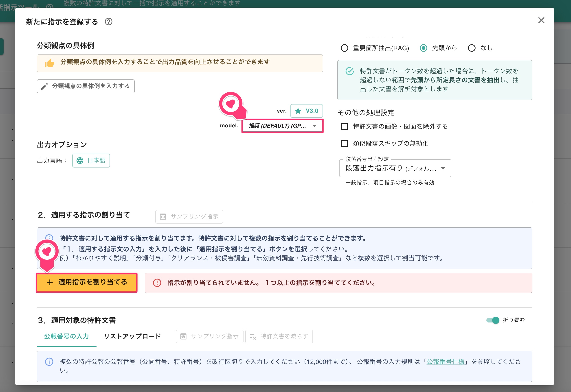The height and width of the screenshot is (392, 571).
Task: Click the 出力言語： label
Action: click(52, 161)
